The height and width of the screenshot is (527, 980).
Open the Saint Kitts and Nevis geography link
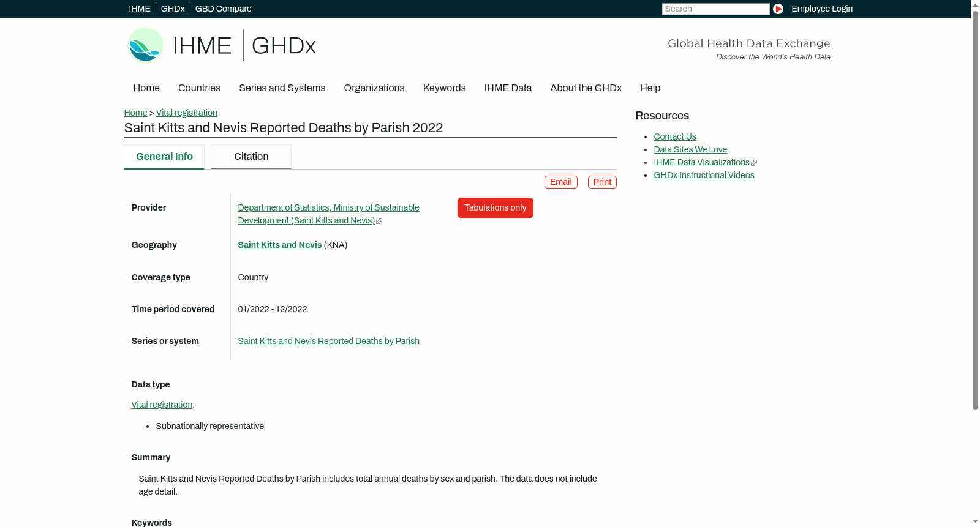(280, 245)
